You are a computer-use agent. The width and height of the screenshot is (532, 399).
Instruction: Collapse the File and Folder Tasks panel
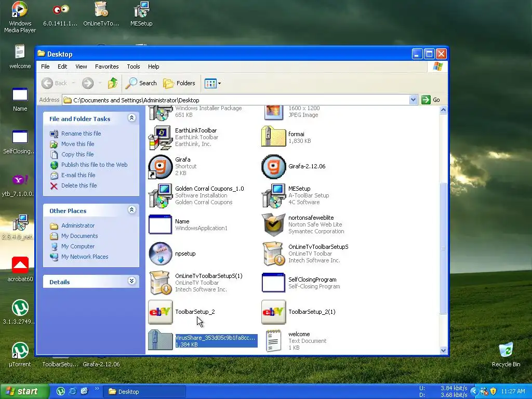[131, 118]
